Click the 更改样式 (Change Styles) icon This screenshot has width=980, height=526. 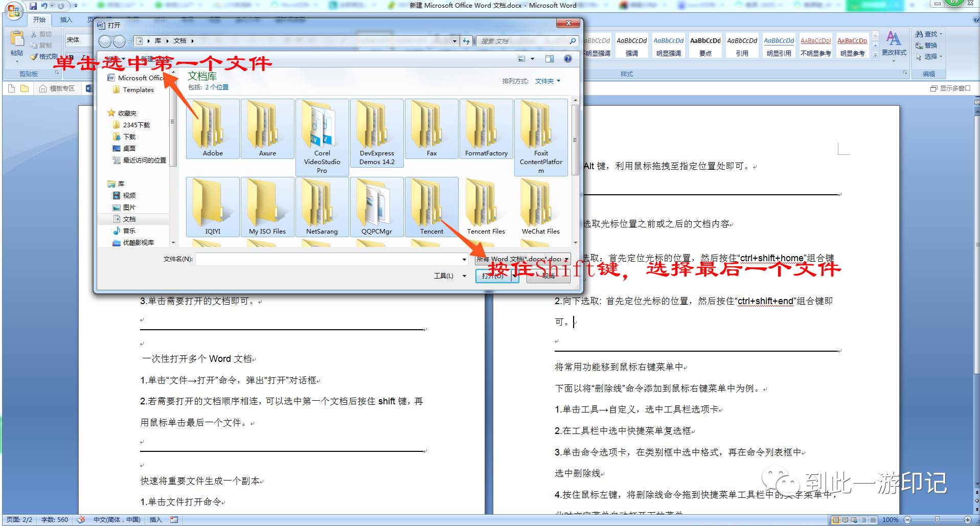pyautogui.click(x=894, y=39)
